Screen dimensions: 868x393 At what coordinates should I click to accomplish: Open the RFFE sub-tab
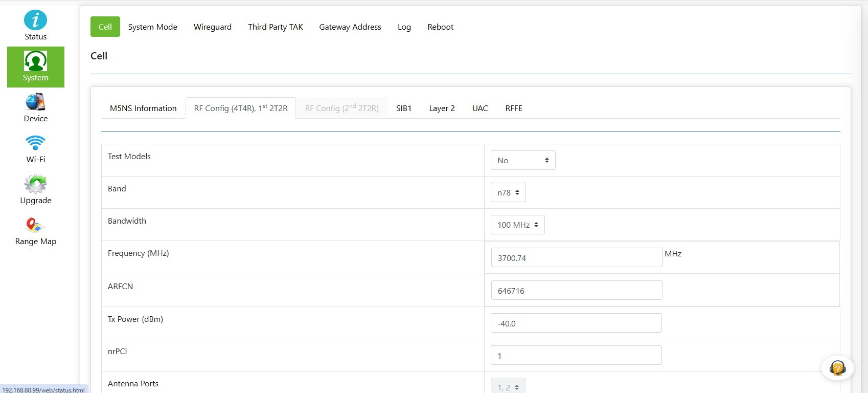[514, 108]
